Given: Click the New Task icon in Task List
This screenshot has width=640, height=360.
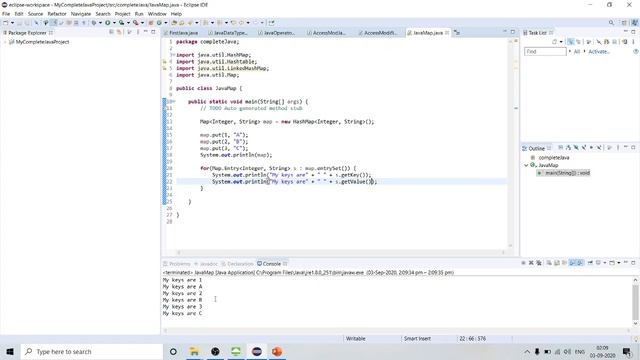Looking at the screenshot, I should (x=554, y=42).
